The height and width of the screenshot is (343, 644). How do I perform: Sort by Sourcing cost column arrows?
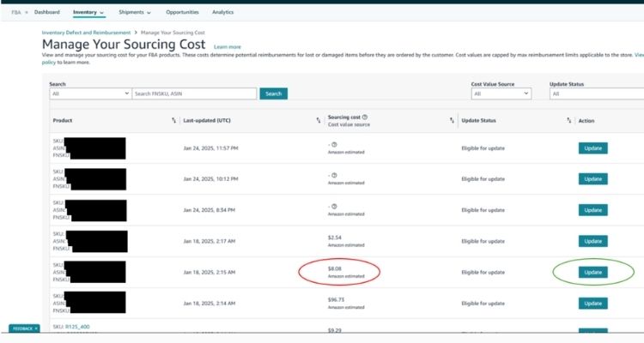point(452,121)
